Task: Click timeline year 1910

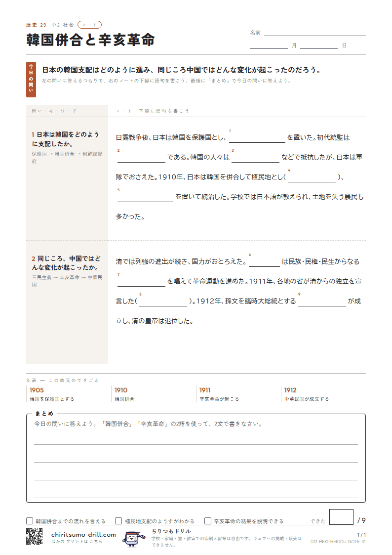Action: click(121, 390)
